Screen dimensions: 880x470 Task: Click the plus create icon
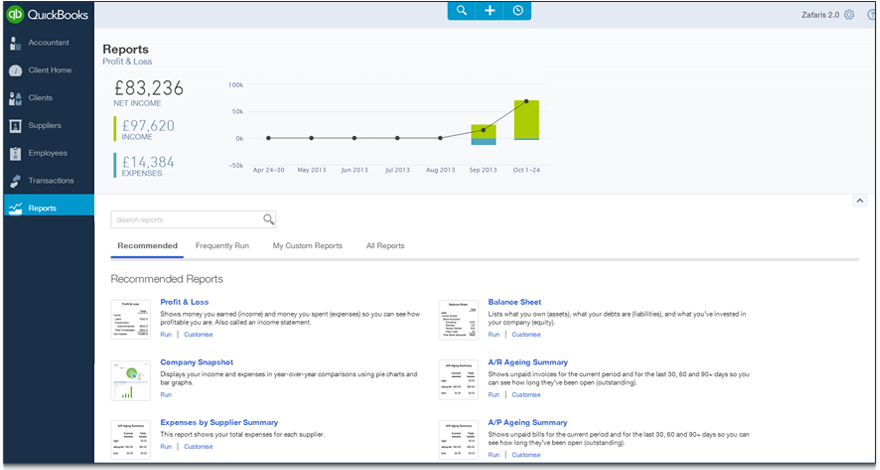[x=489, y=11]
